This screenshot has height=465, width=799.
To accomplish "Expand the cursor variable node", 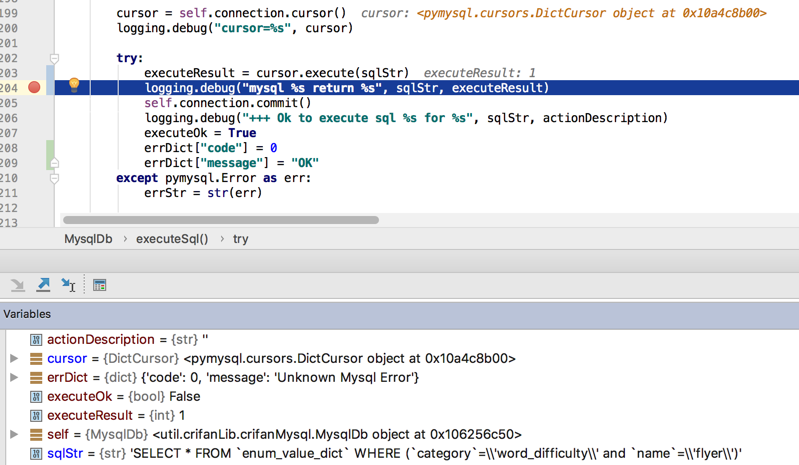I will coord(14,359).
